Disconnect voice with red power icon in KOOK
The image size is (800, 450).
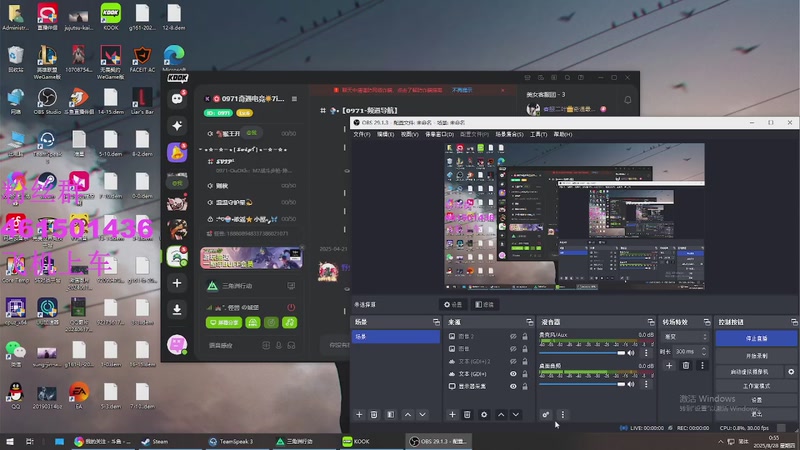(x=291, y=307)
